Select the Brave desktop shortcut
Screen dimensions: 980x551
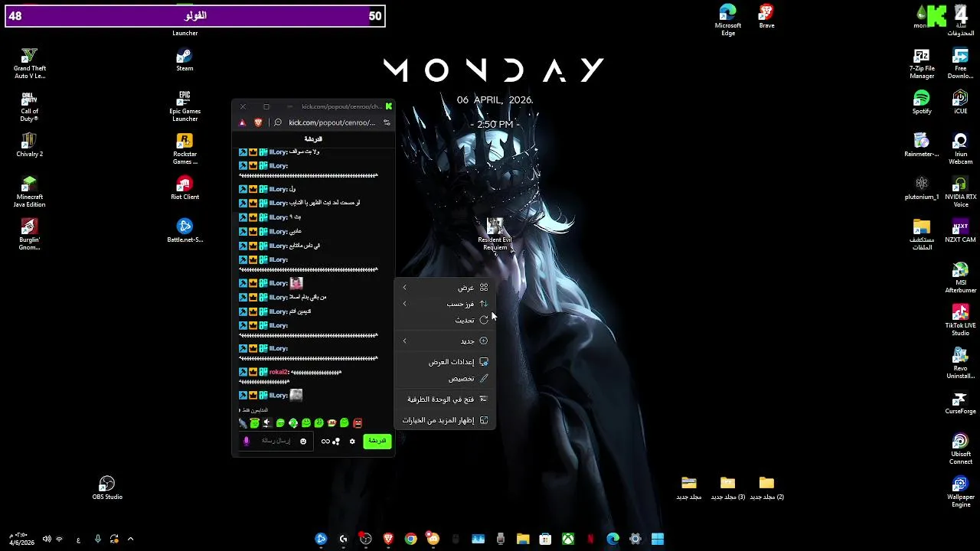pyautogui.click(x=766, y=17)
